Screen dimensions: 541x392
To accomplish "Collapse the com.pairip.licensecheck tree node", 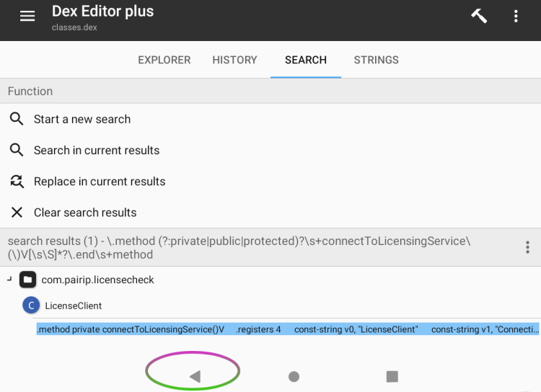I will [9, 280].
